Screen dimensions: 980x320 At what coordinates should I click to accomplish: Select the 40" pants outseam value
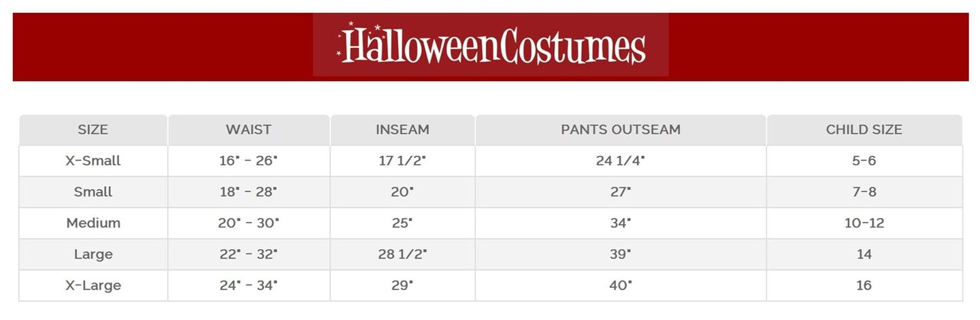click(621, 286)
